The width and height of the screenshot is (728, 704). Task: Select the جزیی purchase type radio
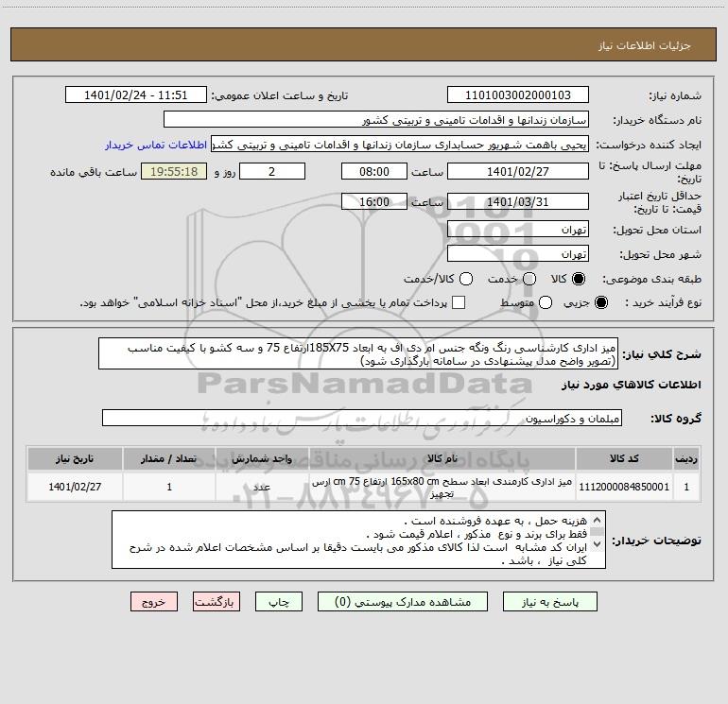(x=601, y=302)
